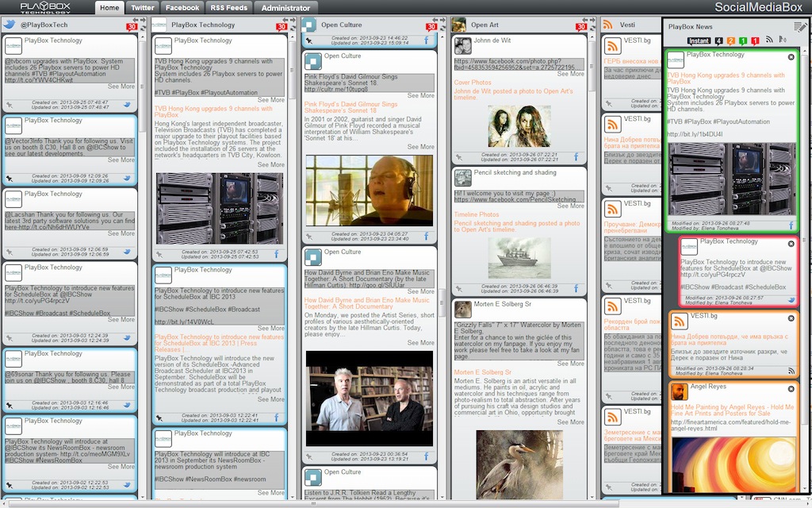The image size is (812, 508).
Task: Click the PlayBox Technology logo in top bar
Action: (45, 7)
